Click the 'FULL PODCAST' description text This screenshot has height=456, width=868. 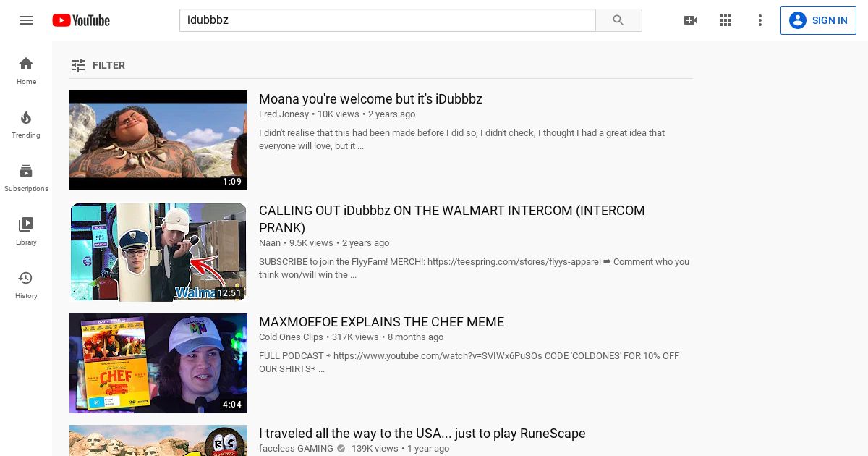pyautogui.click(x=469, y=363)
